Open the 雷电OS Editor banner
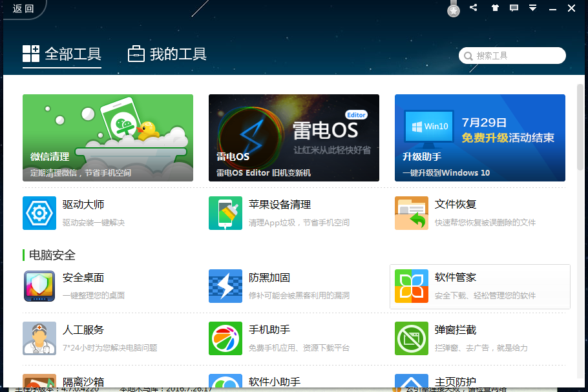588x392 pixels. pyautogui.click(x=294, y=138)
